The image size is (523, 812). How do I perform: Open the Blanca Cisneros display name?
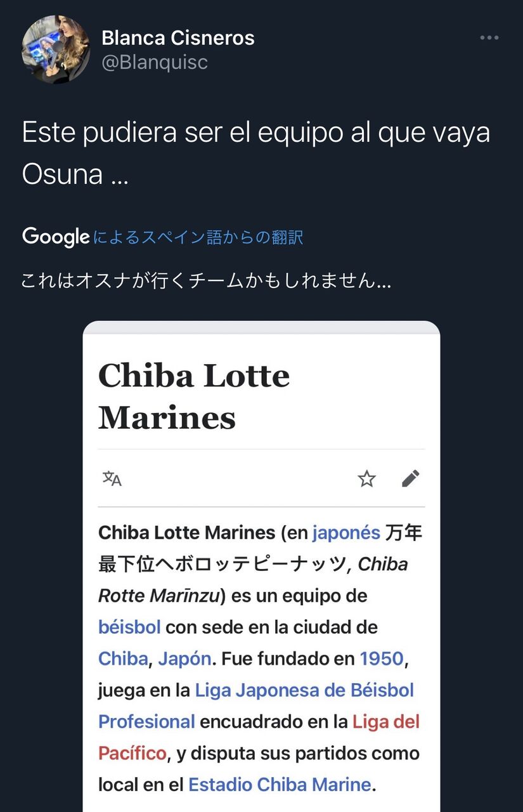[178, 38]
